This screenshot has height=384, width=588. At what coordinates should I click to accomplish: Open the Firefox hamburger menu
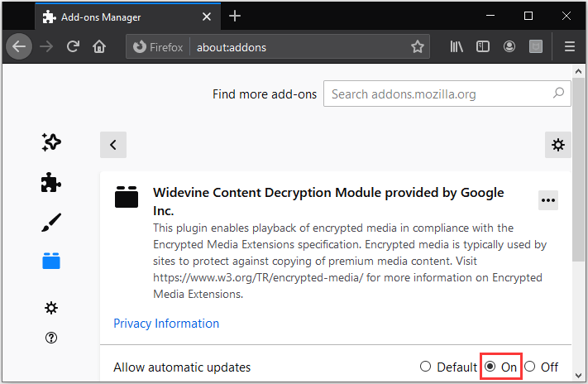tap(569, 47)
